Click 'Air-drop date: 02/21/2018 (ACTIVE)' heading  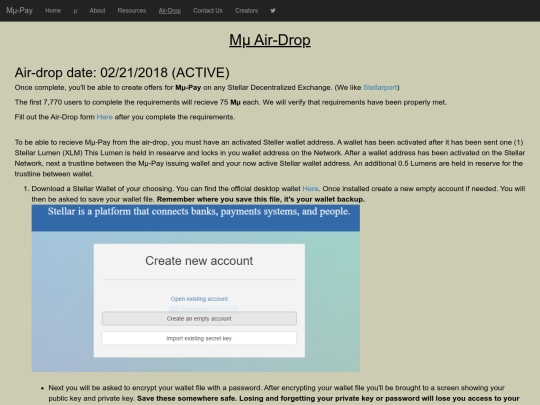122,73
